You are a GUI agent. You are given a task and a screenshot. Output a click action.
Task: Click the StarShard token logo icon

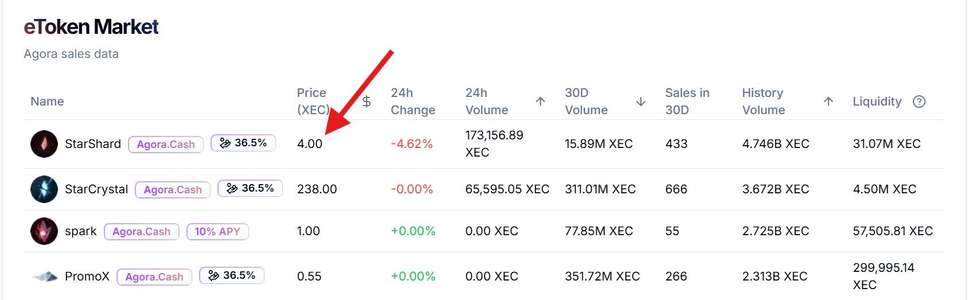(x=44, y=144)
